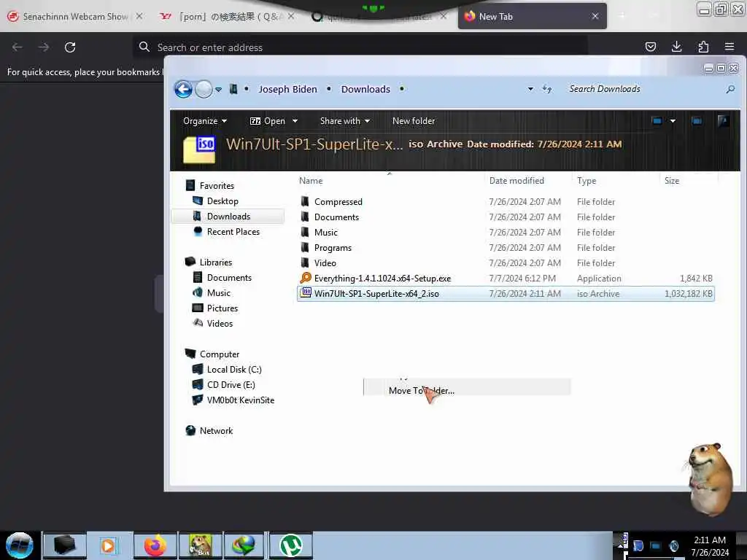Expand the Open dropdown arrow

pos(295,121)
